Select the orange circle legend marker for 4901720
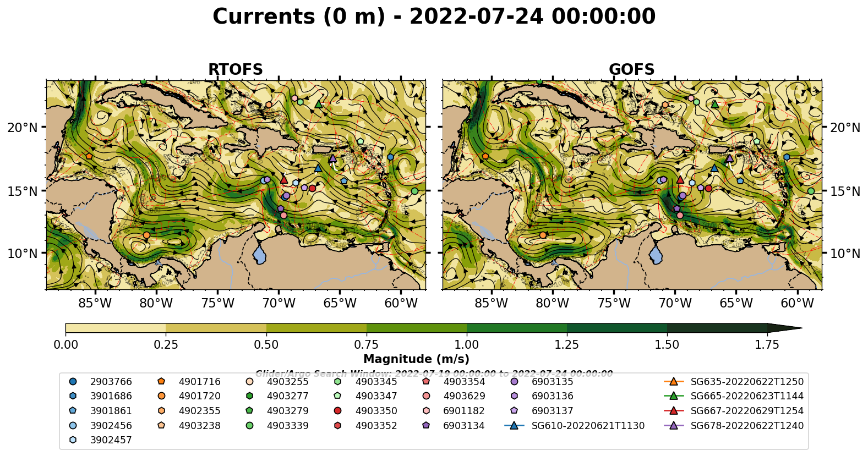Image resolution: width=868 pixels, height=456 pixels. coord(161,396)
